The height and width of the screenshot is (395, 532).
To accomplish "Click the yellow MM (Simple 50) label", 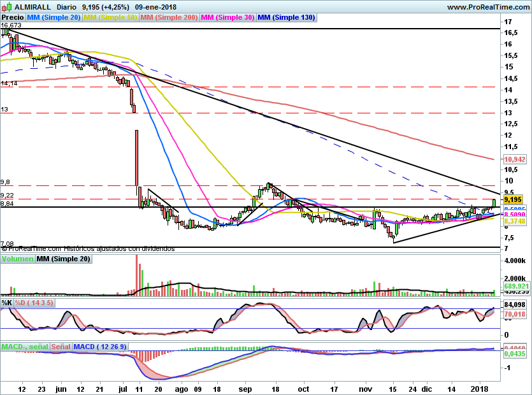I will point(111,18).
